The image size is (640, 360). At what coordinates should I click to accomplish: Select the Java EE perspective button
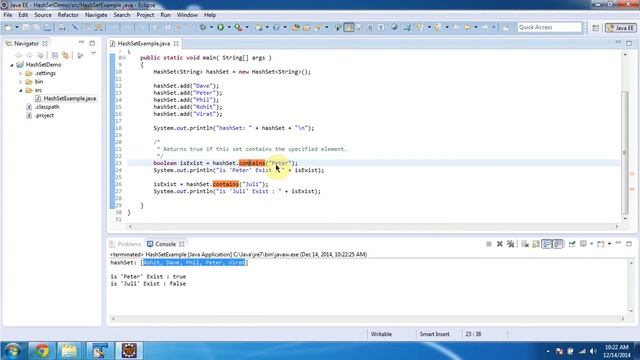point(620,28)
